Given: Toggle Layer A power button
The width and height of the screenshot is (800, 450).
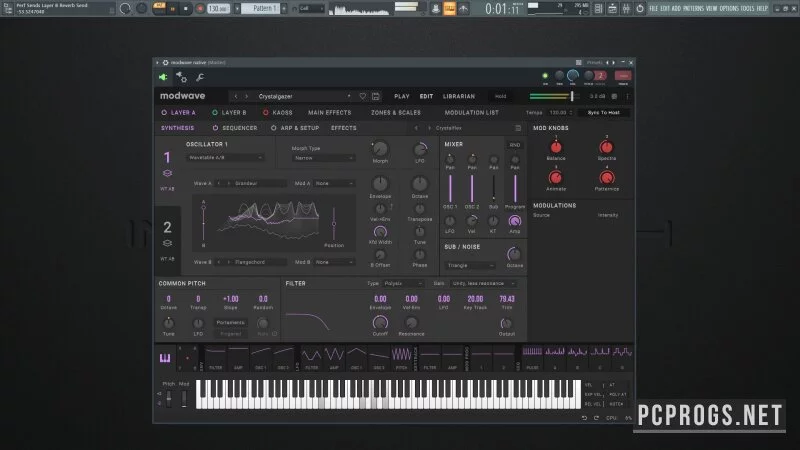Looking at the screenshot, I should point(164,112).
